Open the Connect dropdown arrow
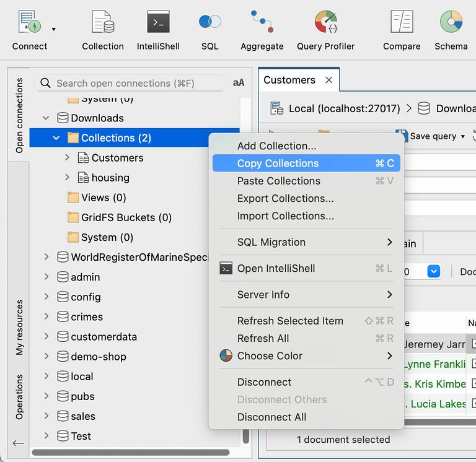 [54, 29]
